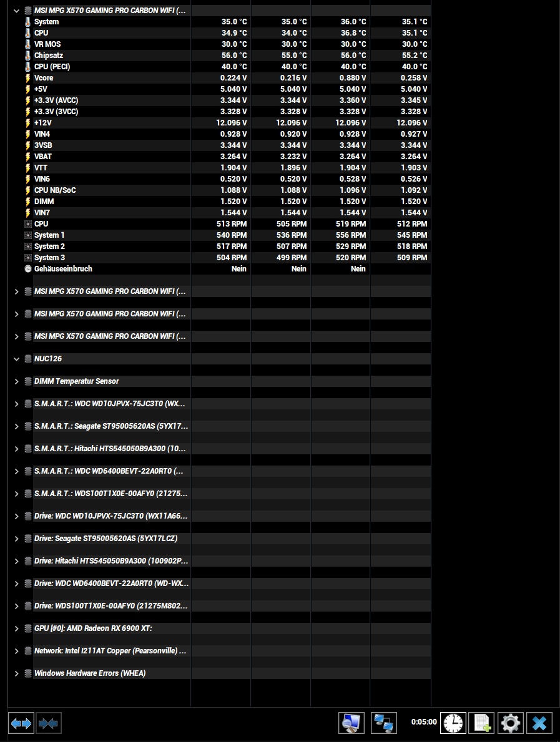Select the +3.3V (AVCC) sensor row label
The width and height of the screenshot is (560, 742).
point(56,100)
